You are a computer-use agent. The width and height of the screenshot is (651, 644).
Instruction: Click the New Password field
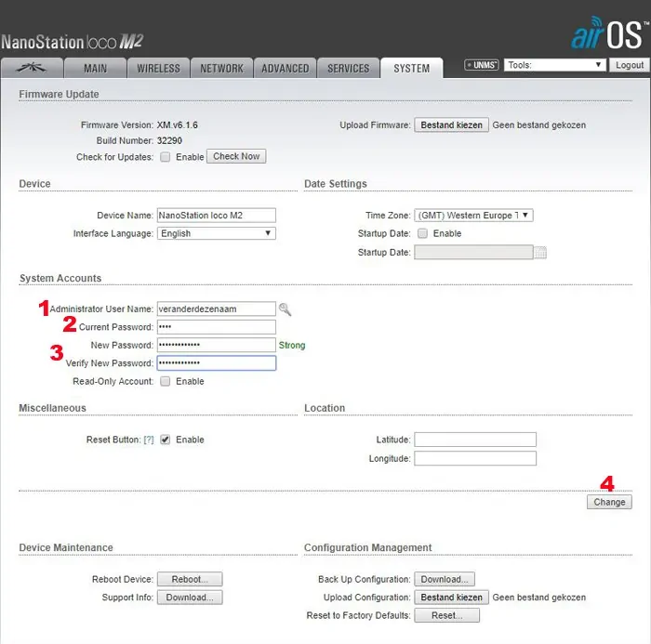(217, 345)
